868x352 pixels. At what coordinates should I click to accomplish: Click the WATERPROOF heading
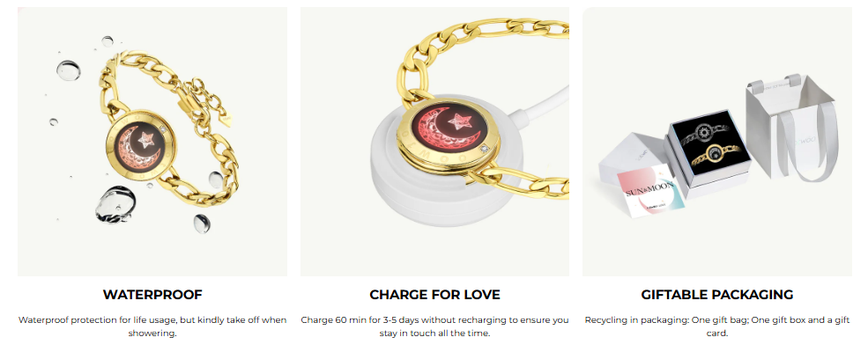[x=152, y=295]
